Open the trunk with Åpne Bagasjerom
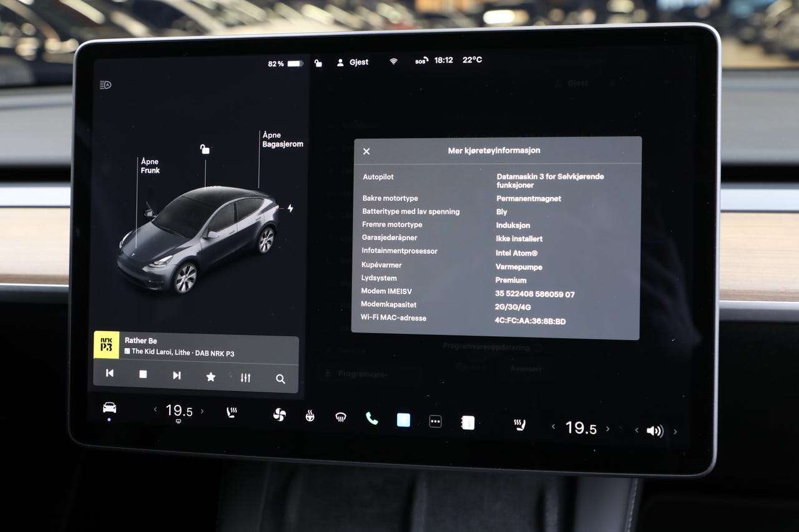Viewport: 799px width, 532px height. (x=282, y=140)
